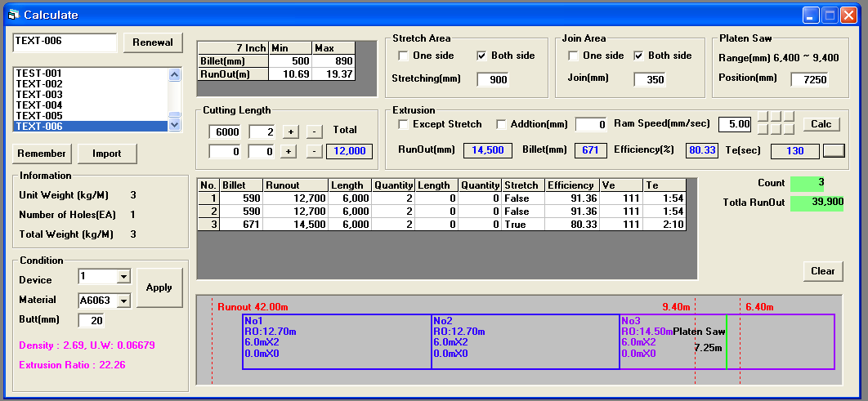Click the Platen Saw Position input field
Image resolution: width=868 pixels, height=401 pixels.
pyautogui.click(x=809, y=80)
